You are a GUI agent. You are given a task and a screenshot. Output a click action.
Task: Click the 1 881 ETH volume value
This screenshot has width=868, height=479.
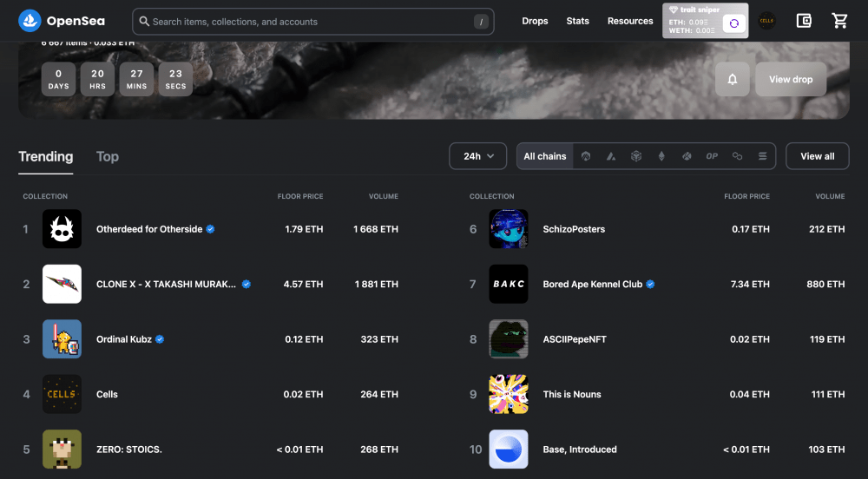[x=377, y=284]
